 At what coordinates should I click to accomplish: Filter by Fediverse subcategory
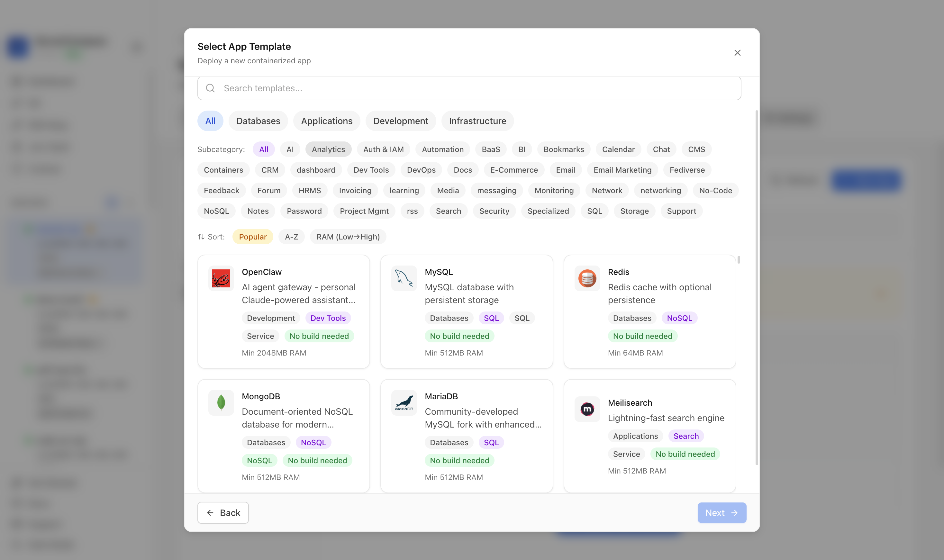(x=687, y=170)
